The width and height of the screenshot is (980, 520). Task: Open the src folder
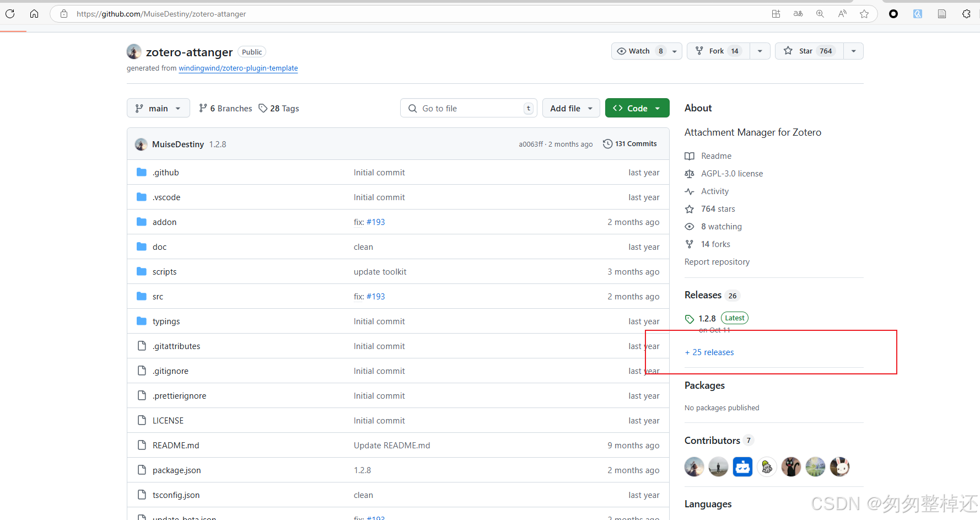tap(158, 297)
